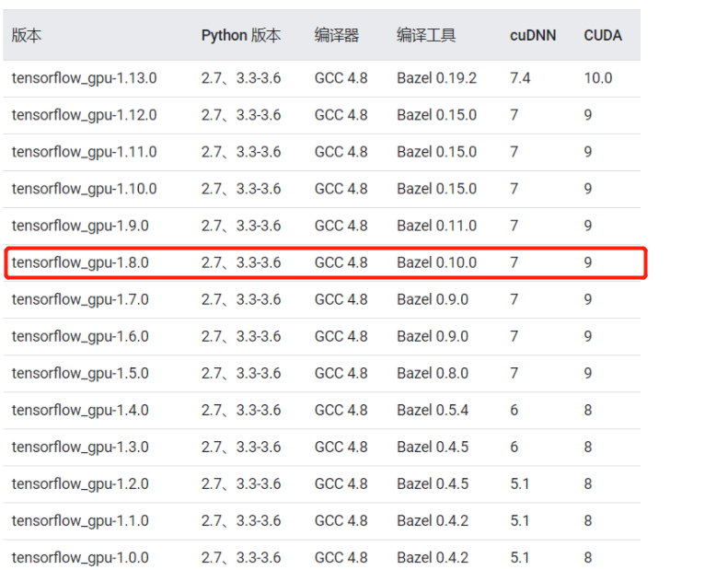Select tensorflow_gpu-1.1.0 cell
This screenshot has width=728, height=570.
click(x=80, y=521)
